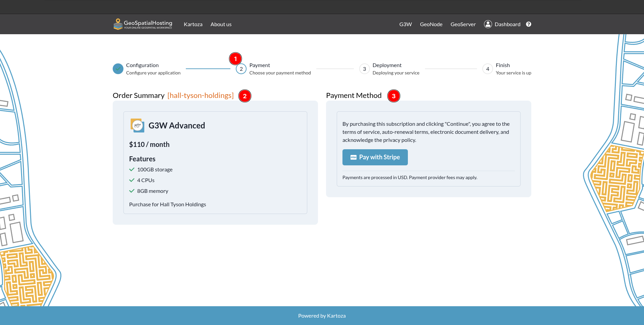Click the help question mark icon

(528, 24)
